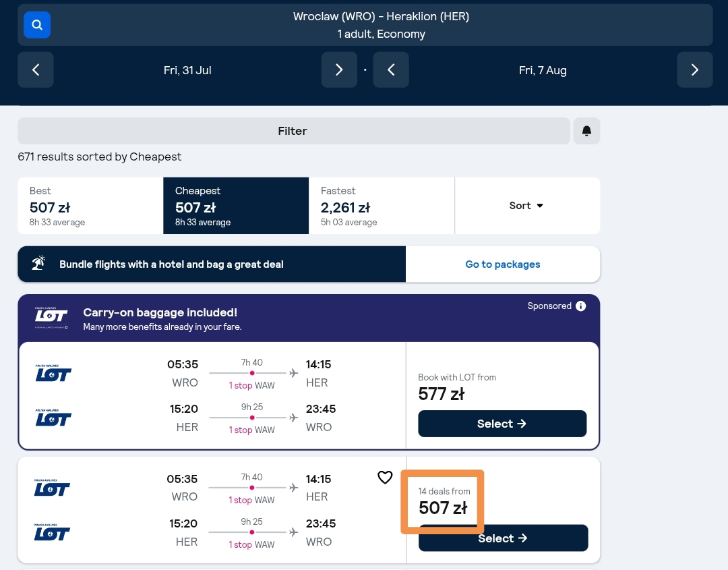The image size is (728, 570).
Task: Click Go to packages link
Action: point(503,264)
